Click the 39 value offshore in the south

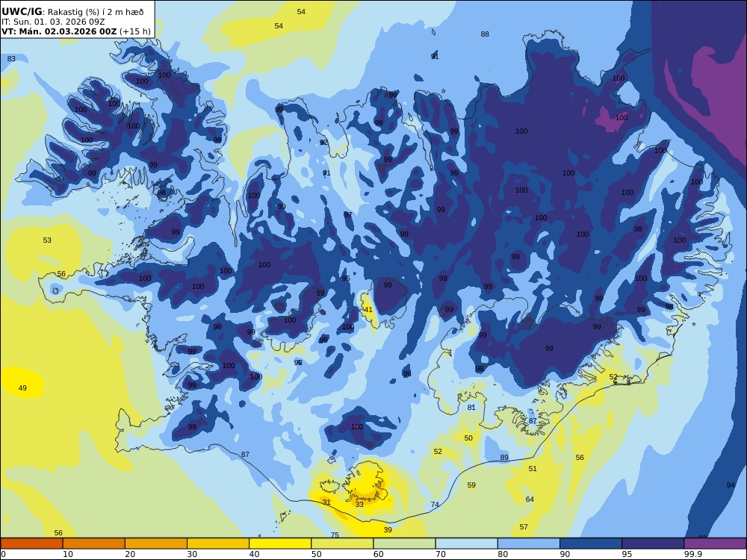pyautogui.click(x=388, y=529)
